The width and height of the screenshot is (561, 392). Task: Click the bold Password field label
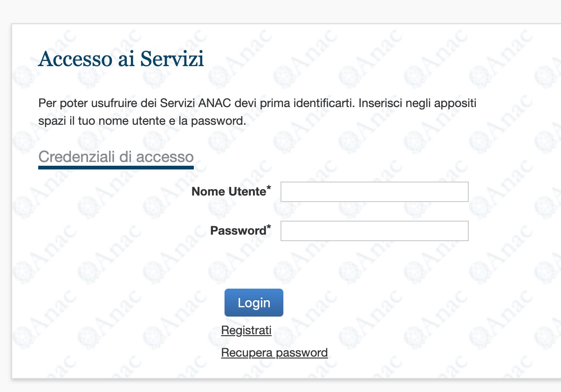point(238,230)
